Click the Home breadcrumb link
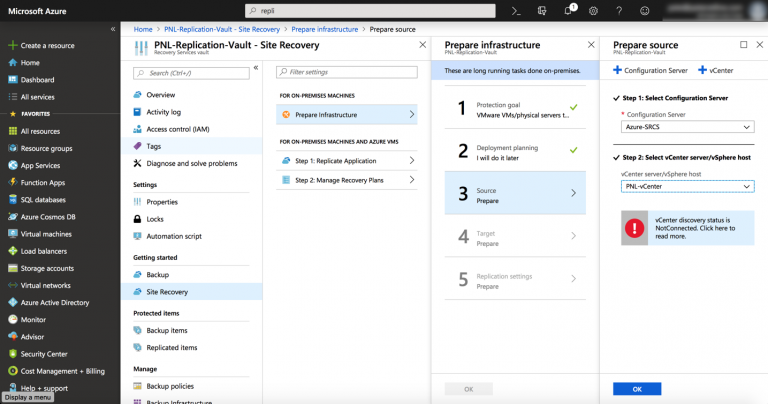Screen dimensions: 768x404 tap(143, 29)
